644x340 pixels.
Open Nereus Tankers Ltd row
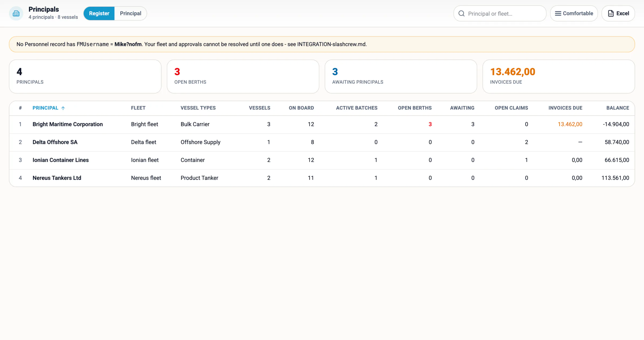coord(322,178)
